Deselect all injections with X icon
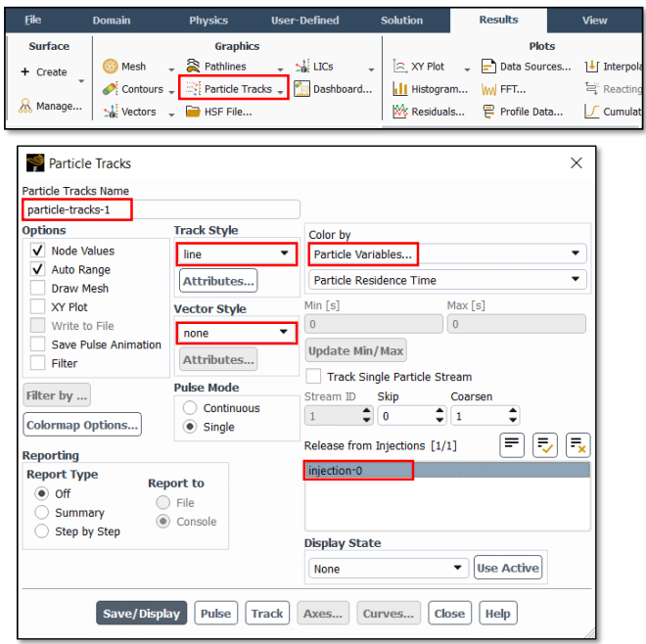Screen dimensions: 646x644 (x=578, y=445)
